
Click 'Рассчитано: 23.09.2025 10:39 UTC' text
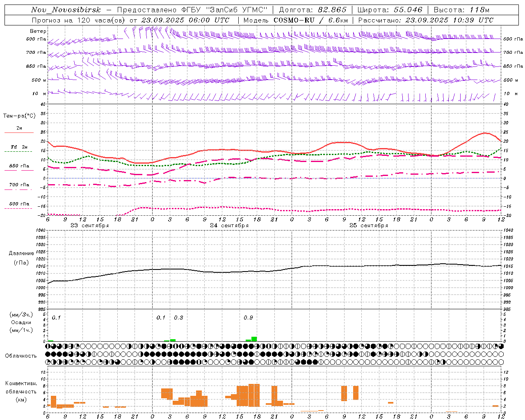click(x=426, y=20)
